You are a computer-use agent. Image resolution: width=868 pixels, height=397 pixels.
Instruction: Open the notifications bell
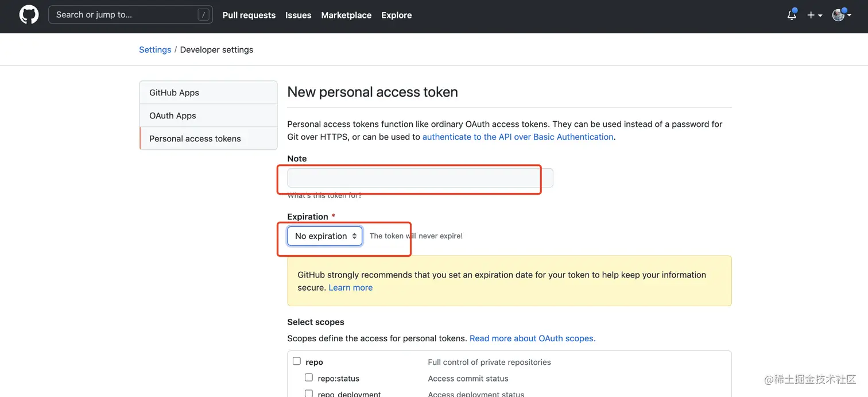pyautogui.click(x=792, y=15)
